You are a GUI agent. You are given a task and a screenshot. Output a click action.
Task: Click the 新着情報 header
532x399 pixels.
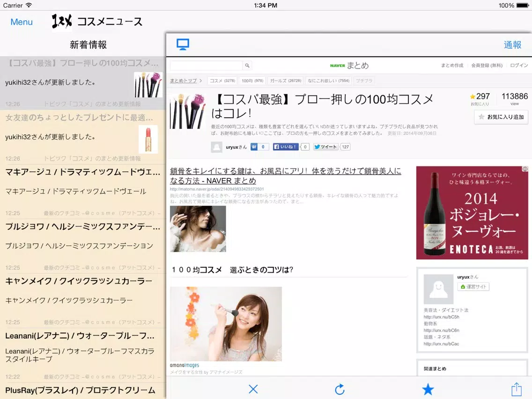(x=88, y=45)
